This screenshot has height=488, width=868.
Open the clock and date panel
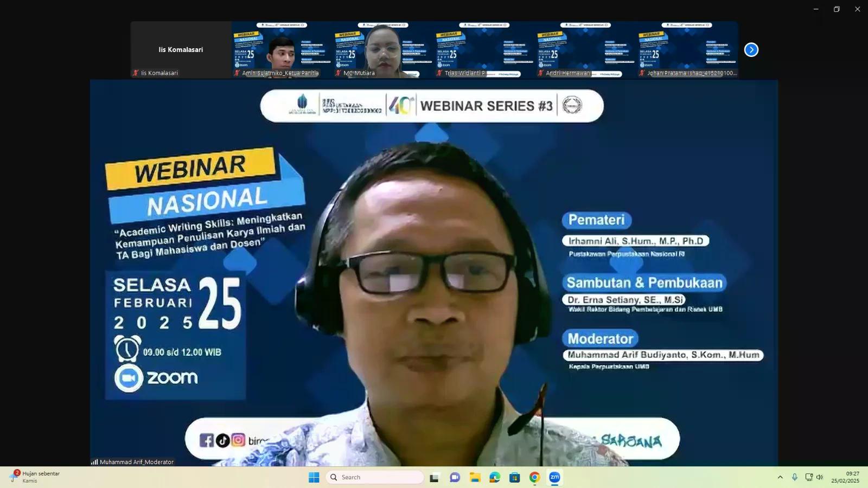[845, 477]
